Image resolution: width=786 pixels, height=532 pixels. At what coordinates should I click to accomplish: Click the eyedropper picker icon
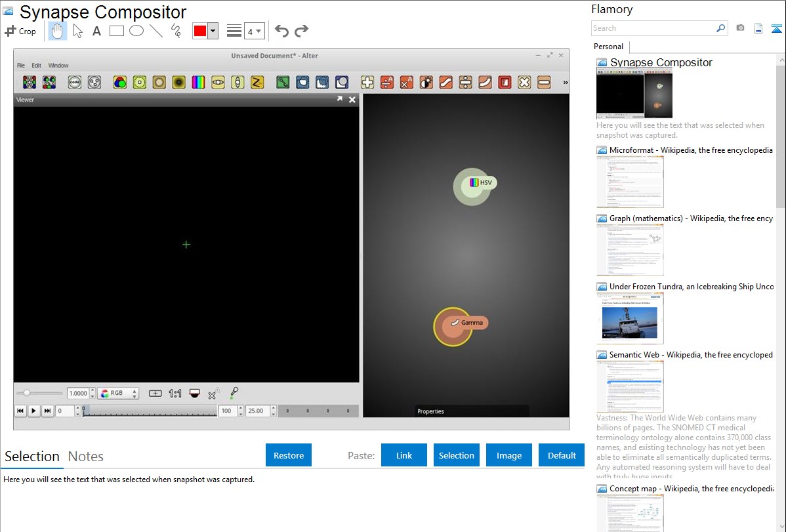click(x=234, y=393)
